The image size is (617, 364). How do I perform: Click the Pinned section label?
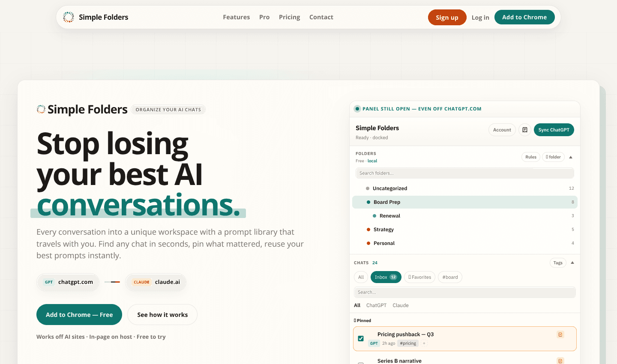tap(362, 320)
